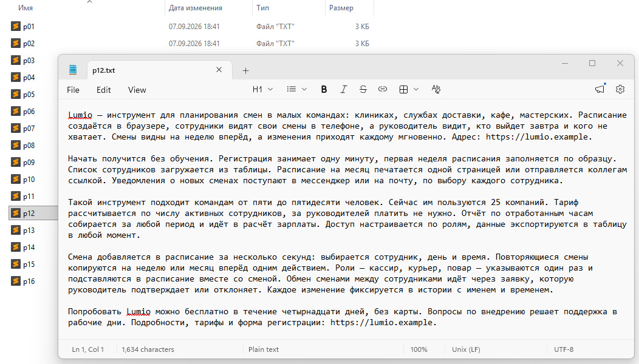Select file p04 in Explorer list
The width and height of the screenshot is (639, 364).
click(29, 78)
